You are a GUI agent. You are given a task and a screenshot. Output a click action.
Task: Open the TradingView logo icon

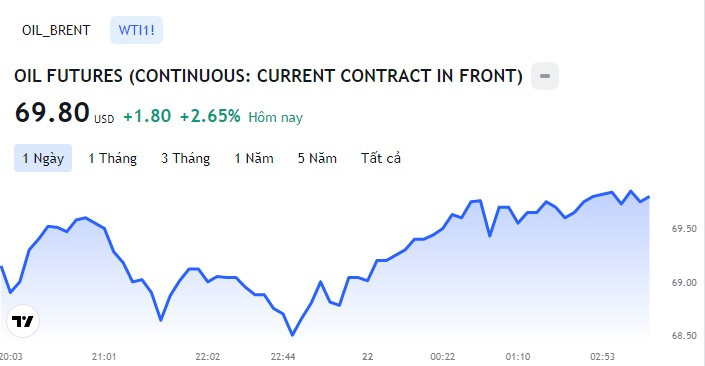22,321
